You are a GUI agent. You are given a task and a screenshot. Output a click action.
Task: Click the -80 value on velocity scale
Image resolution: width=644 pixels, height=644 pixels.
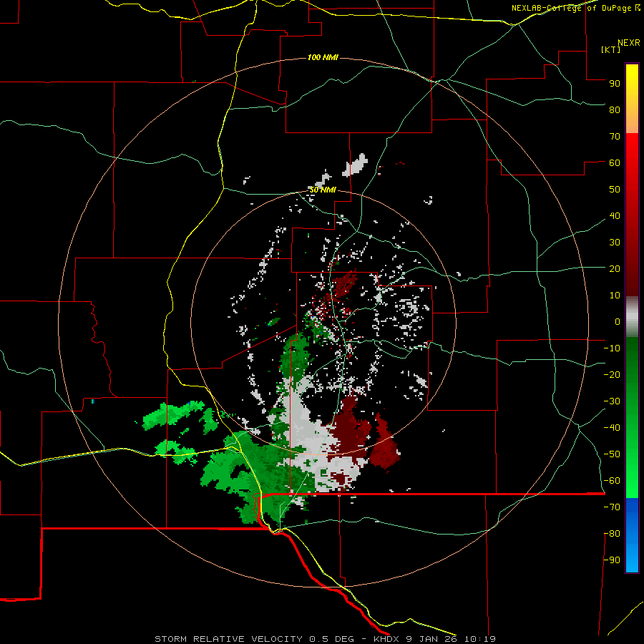612,534
